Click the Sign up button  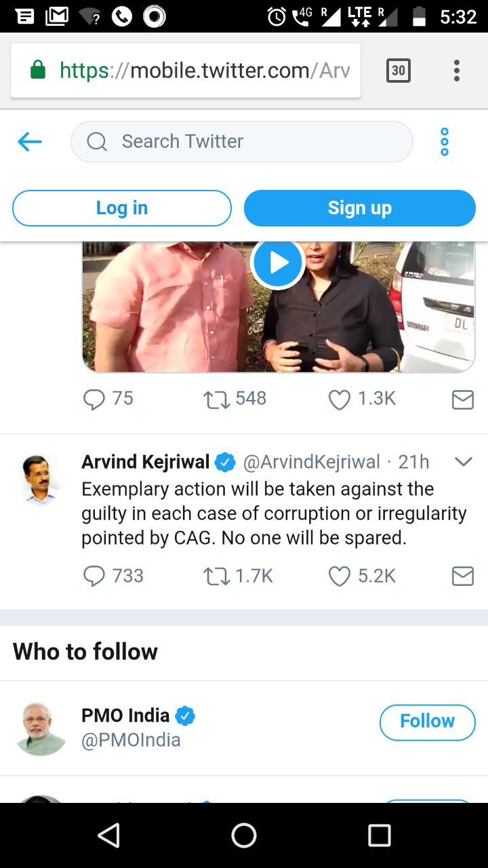click(360, 208)
